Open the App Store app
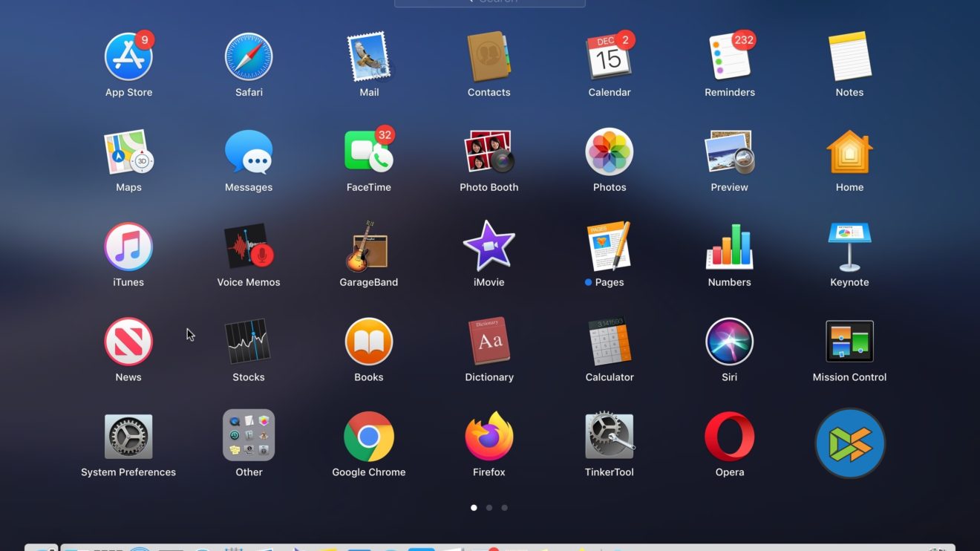The width and height of the screenshot is (980, 551). 128,56
